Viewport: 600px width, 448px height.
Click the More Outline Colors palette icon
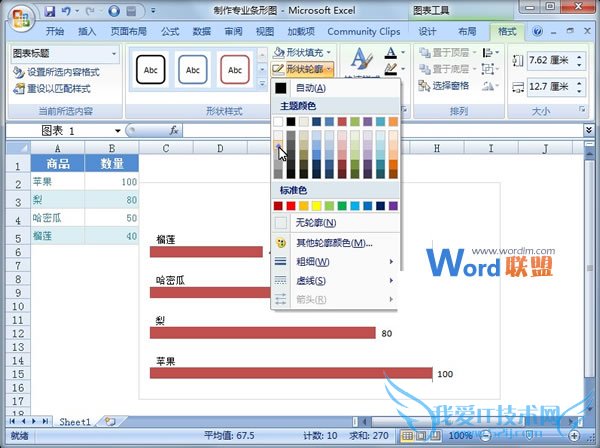click(280, 243)
